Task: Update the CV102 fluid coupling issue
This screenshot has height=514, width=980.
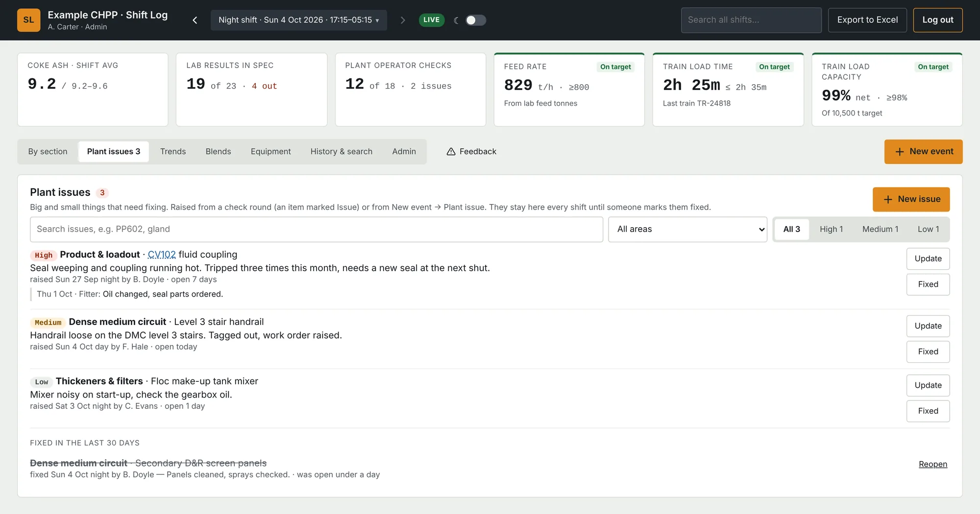Action: (928, 258)
